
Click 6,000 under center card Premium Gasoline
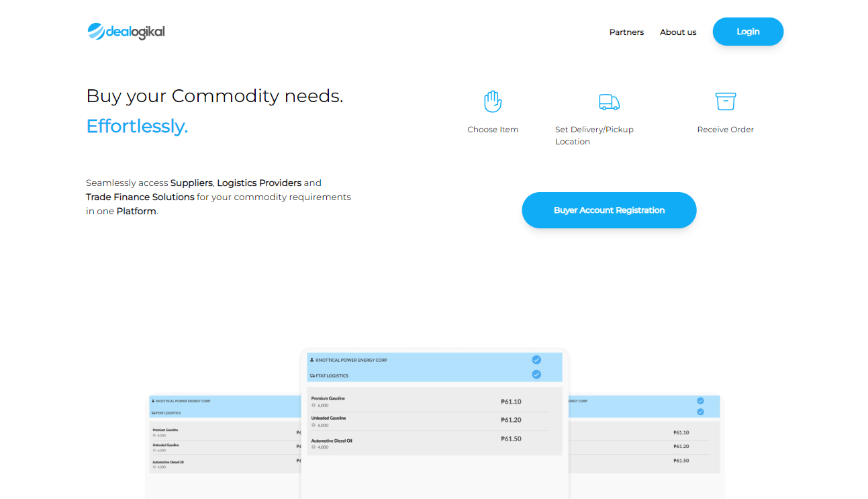click(323, 406)
